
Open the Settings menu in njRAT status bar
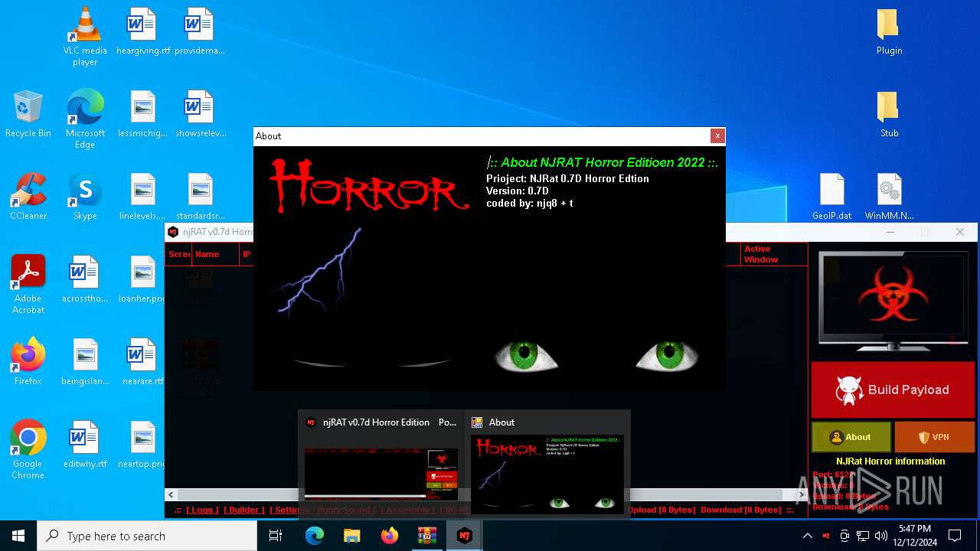coord(289,510)
